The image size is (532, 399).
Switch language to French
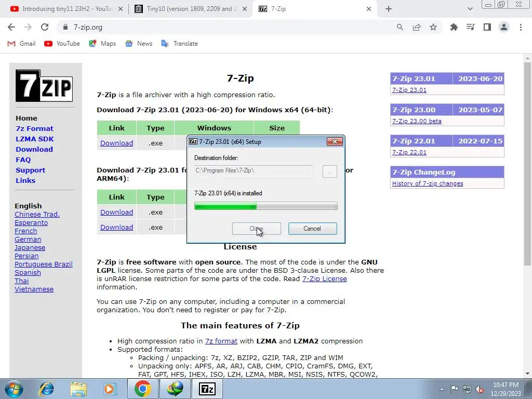click(x=26, y=231)
